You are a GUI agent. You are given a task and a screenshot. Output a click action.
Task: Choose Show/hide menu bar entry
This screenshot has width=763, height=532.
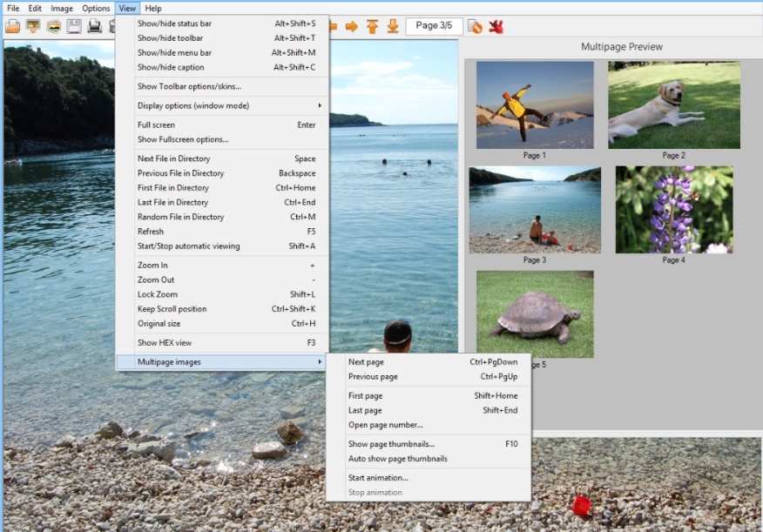[x=222, y=52]
